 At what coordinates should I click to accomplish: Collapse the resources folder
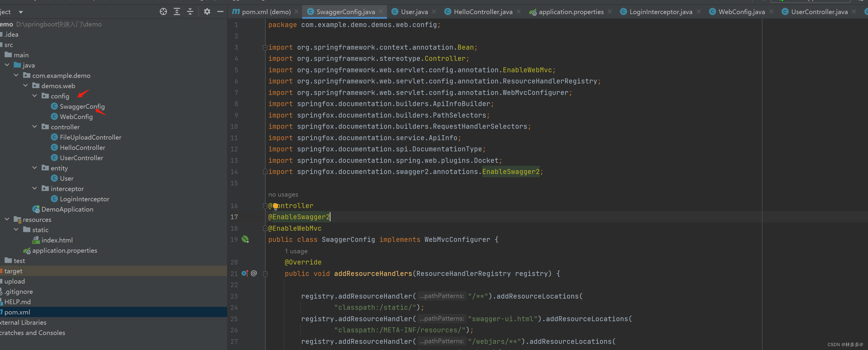[7, 219]
